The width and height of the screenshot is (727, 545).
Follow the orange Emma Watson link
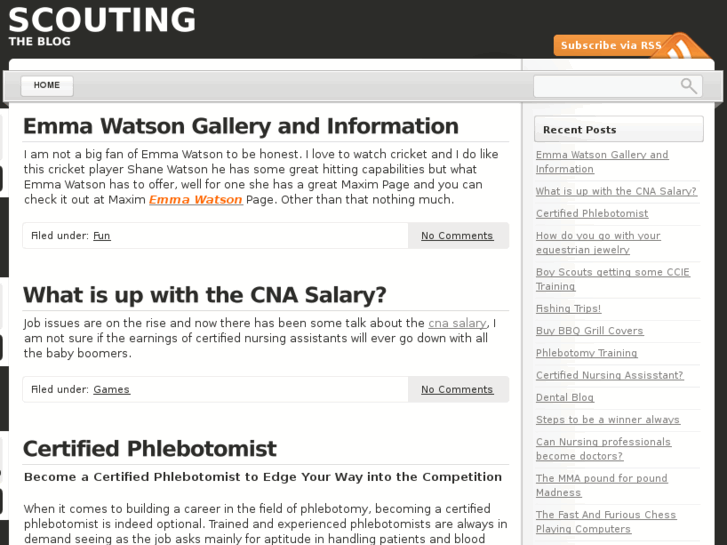coord(195,200)
